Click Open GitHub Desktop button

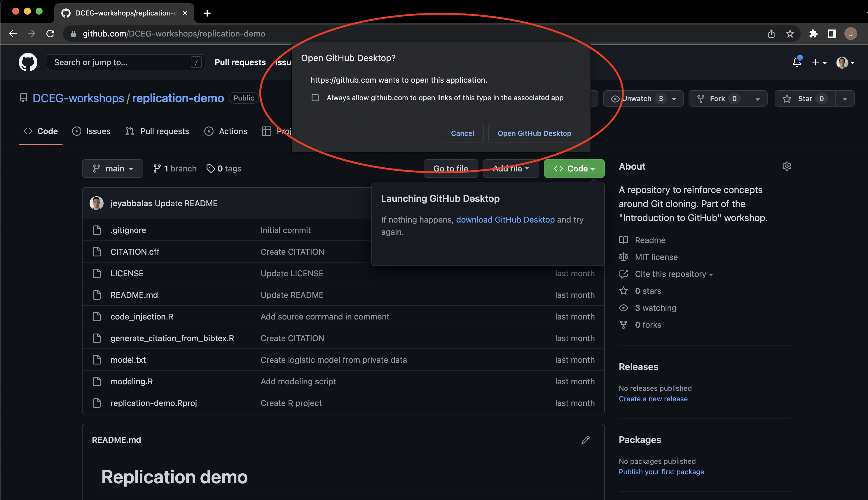(534, 133)
